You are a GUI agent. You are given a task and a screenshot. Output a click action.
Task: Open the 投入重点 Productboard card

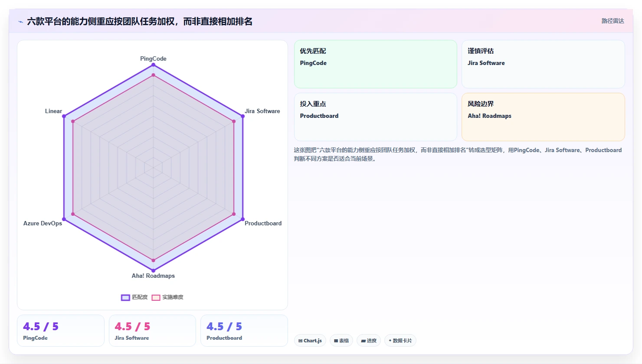[x=376, y=117]
